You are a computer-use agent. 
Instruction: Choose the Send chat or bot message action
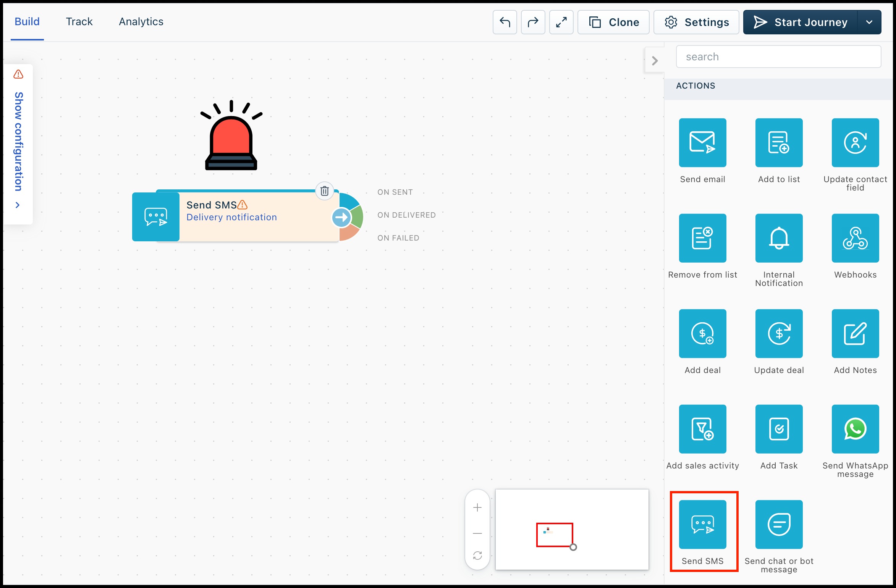[779, 525]
